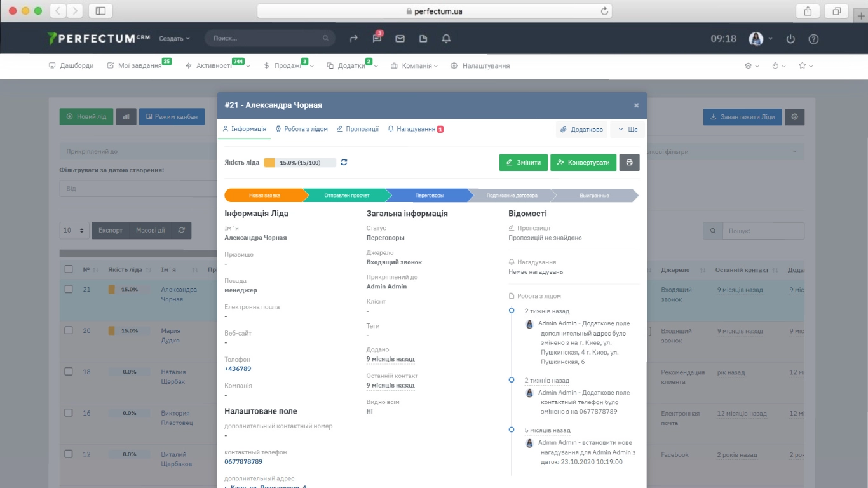
Task: Click the leads statistics chart icon
Action: tap(126, 117)
